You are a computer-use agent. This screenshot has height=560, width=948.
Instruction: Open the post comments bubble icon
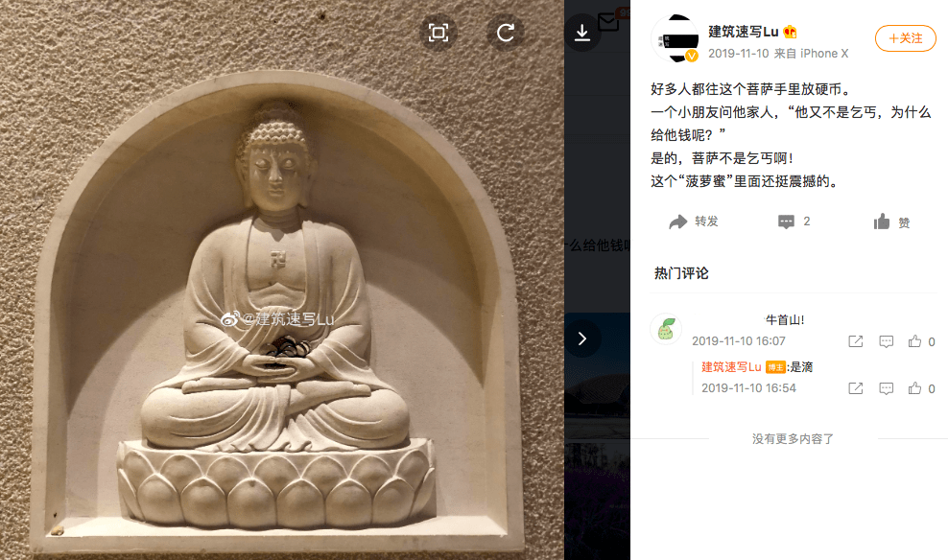click(x=786, y=222)
